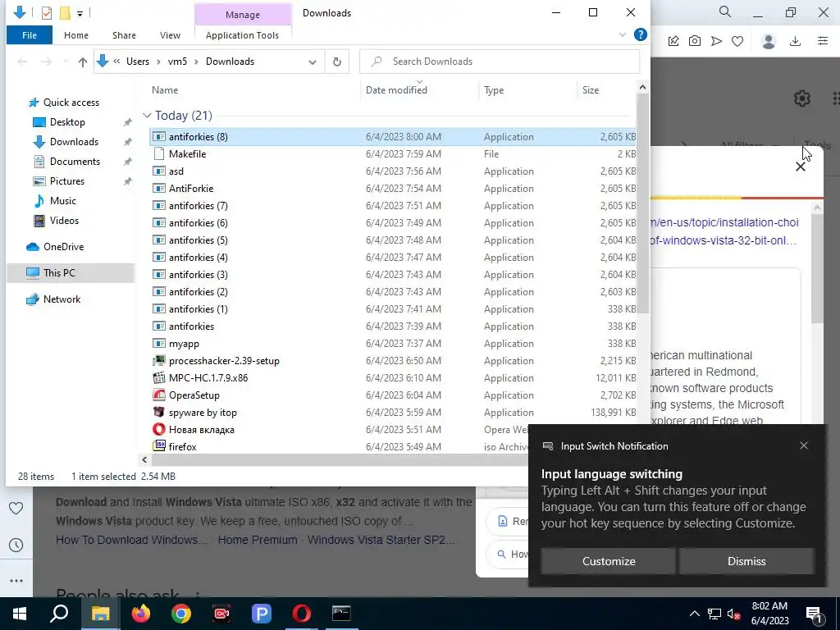Sort by Date modified column
The height and width of the screenshot is (630, 840).
click(396, 90)
